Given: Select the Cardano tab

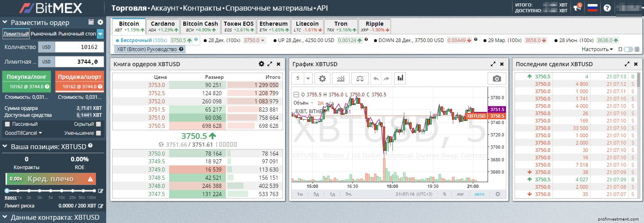Looking at the screenshot, I should (x=163, y=26).
